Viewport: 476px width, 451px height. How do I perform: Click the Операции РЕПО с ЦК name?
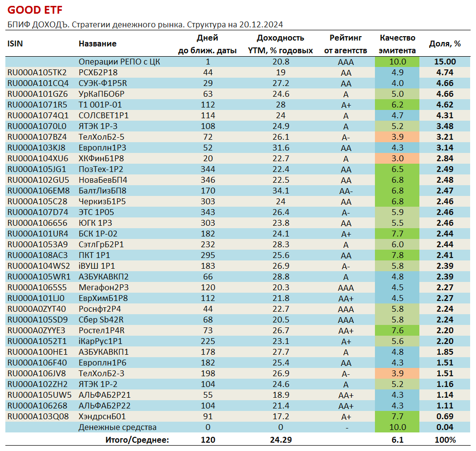pyautogui.click(x=119, y=62)
